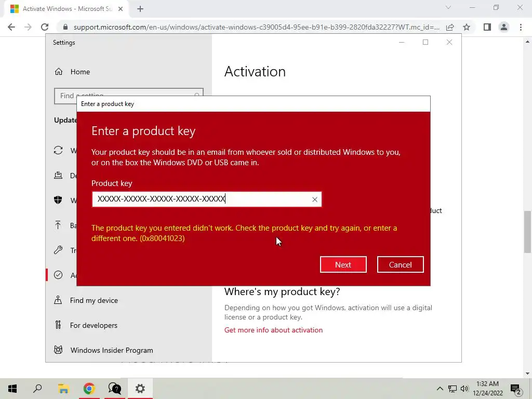Click the Next button in product key dialog

[343, 264]
